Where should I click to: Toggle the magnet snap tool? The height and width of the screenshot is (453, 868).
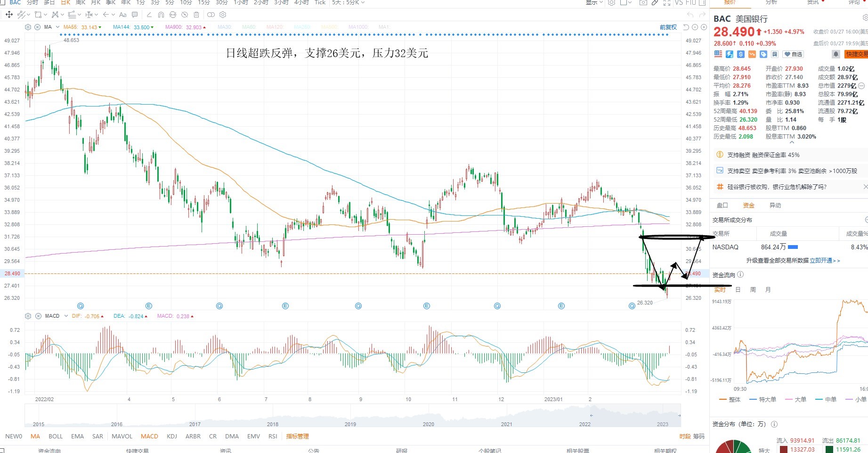(x=161, y=15)
